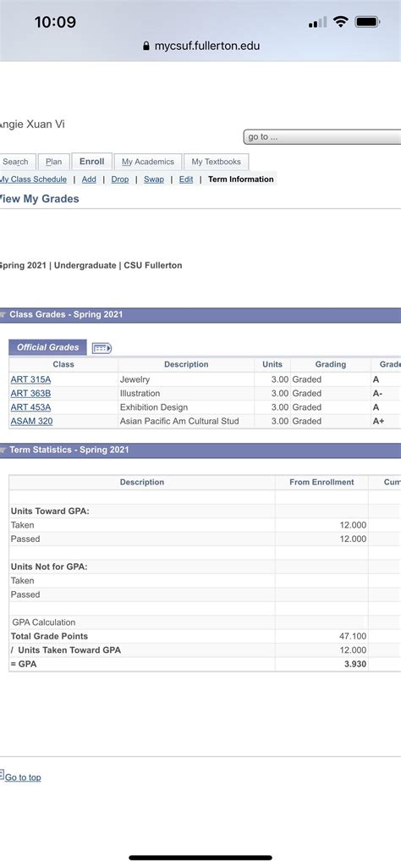This screenshot has height=868, width=401.
Task: Click the A- grade for ART 363B
Action: [x=377, y=394]
